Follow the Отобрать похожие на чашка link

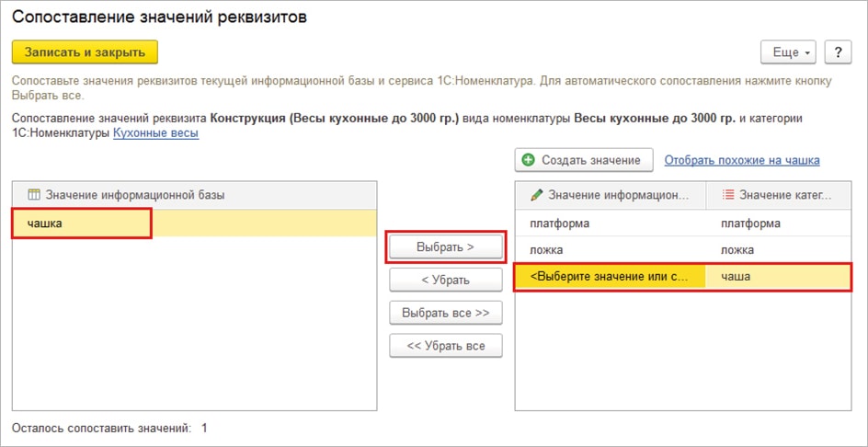point(741,160)
